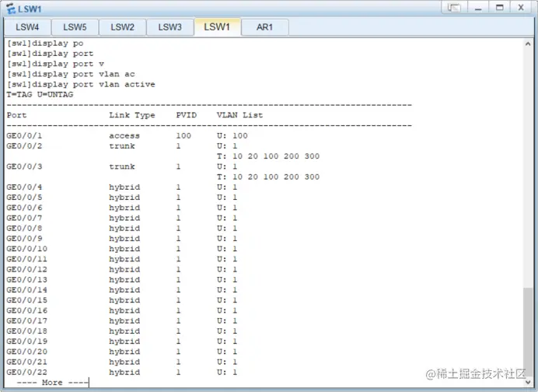
Task: Click the '[sw1]display po' first command line
Action: [x=45, y=44]
